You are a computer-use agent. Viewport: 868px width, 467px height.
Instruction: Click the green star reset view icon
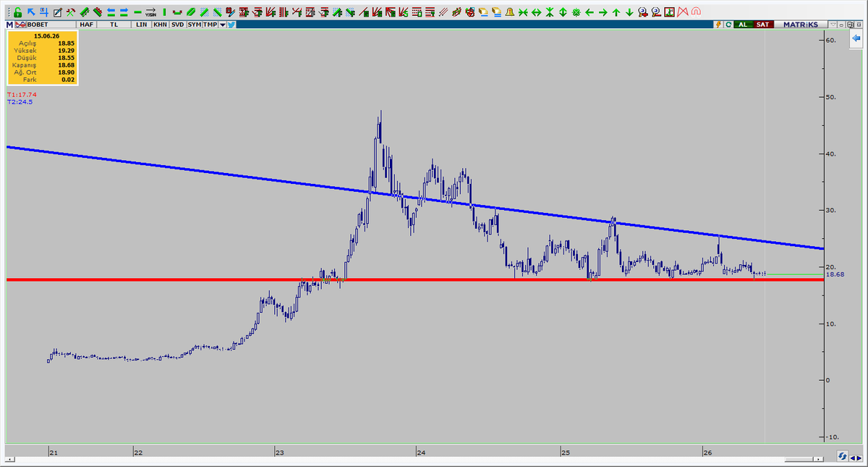pyautogui.click(x=576, y=12)
